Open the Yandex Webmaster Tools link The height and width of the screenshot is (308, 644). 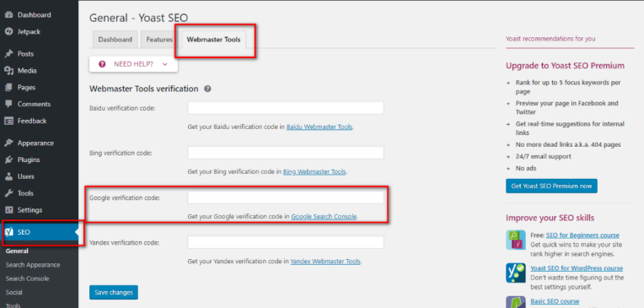click(x=325, y=261)
